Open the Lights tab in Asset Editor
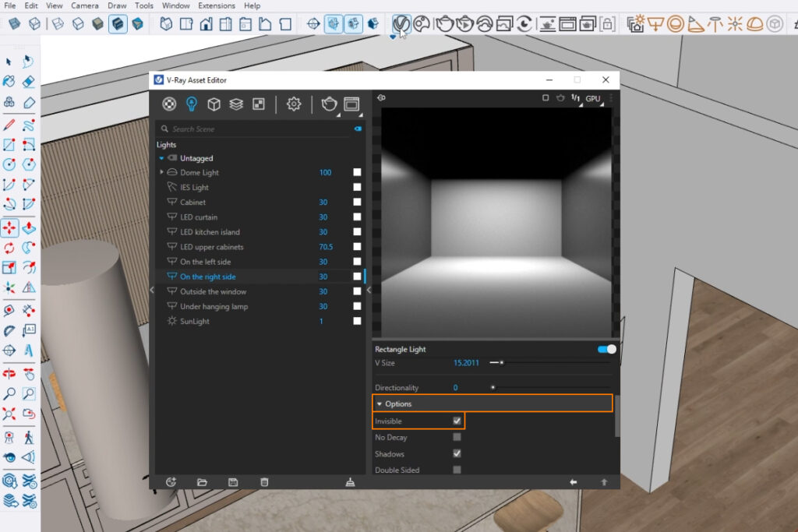The image size is (798, 532). coord(191,104)
